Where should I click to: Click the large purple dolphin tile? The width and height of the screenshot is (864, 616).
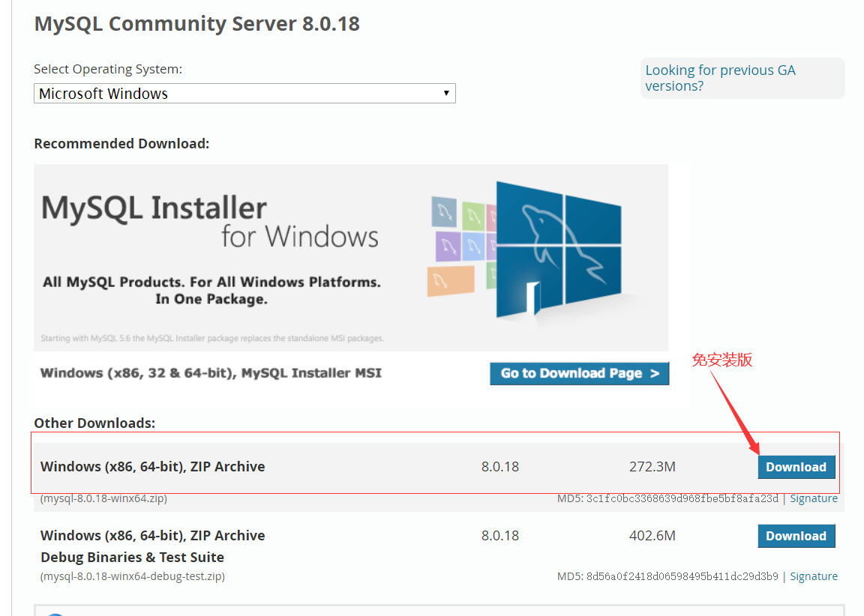click(447, 247)
